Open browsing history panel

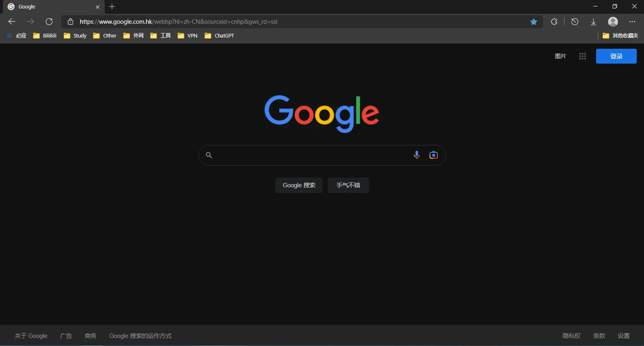[x=575, y=22]
